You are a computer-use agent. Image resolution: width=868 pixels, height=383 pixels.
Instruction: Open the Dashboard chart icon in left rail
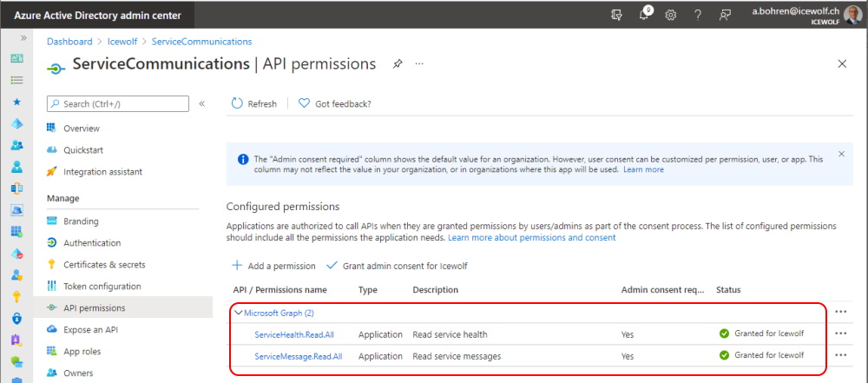coord(17,58)
